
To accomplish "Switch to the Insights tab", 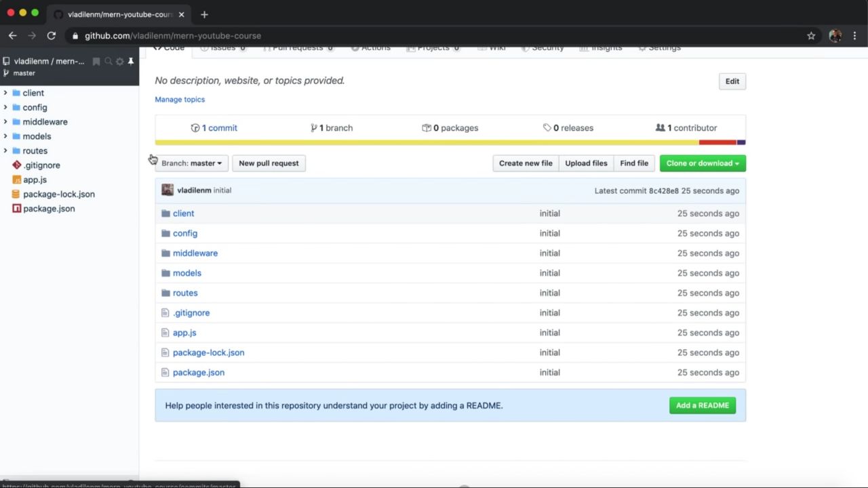I will tap(601, 48).
